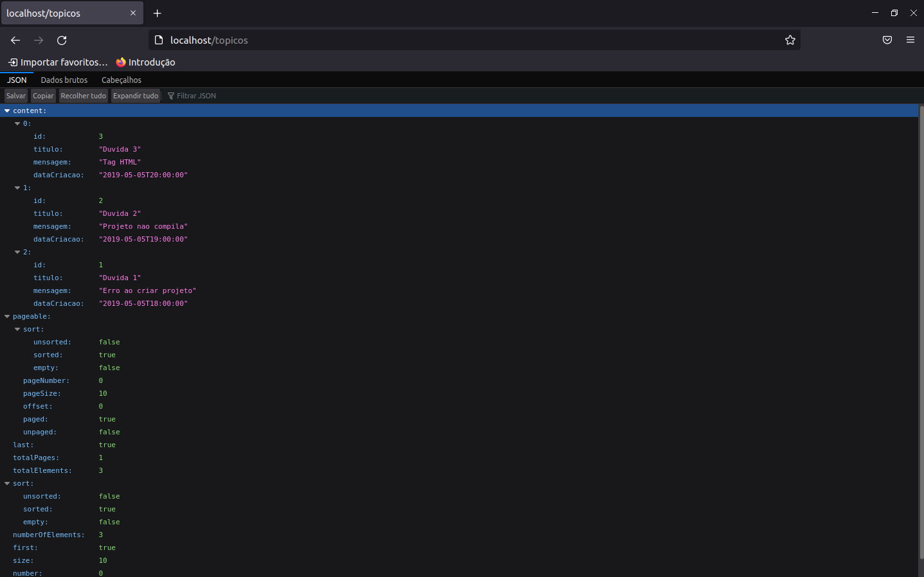Click the pageNumber row
The image size is (924, 577).
pyautogui.click(x=458, y=380)
